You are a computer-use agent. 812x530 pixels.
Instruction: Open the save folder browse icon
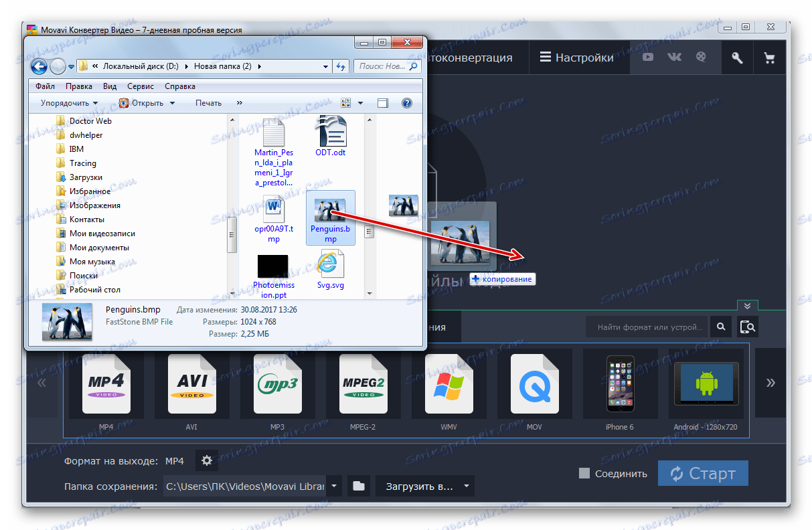pyautogui.click(x=359, y=486)
